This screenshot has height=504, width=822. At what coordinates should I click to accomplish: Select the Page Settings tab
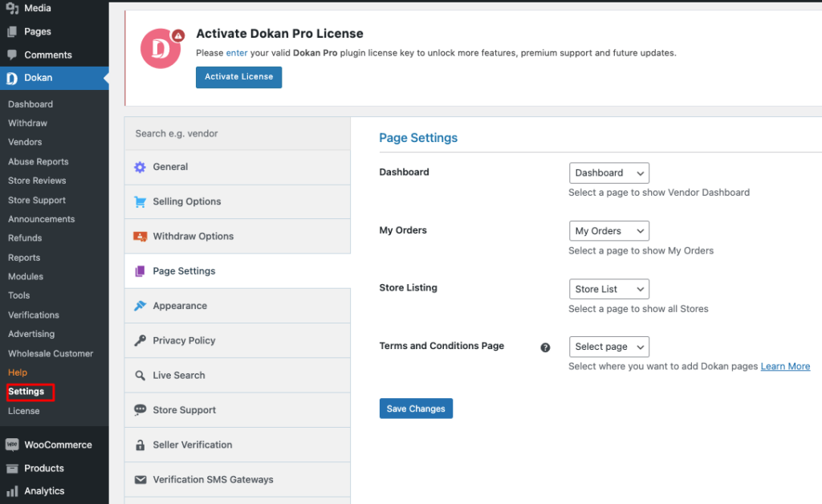(x=238, y=271)
